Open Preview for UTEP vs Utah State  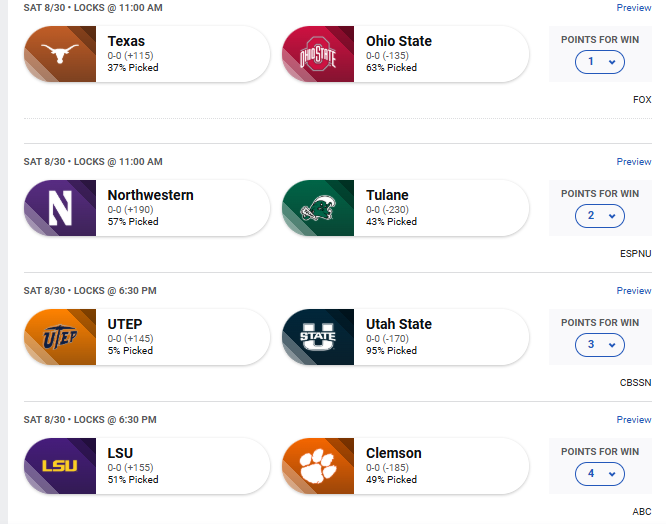point(634,291)
